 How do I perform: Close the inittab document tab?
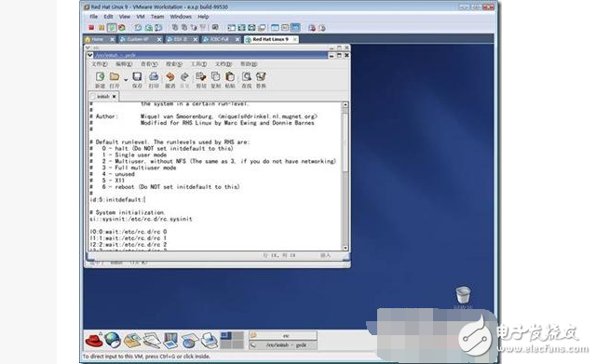[114, 97]
